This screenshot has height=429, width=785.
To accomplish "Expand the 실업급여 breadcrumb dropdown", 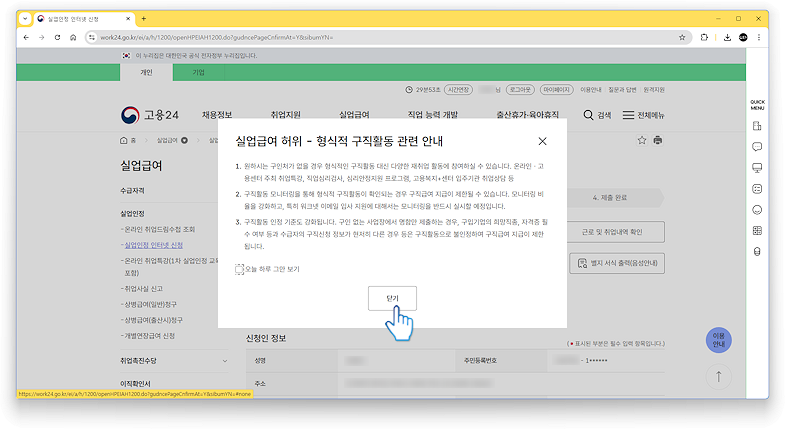I will [184, 141].
